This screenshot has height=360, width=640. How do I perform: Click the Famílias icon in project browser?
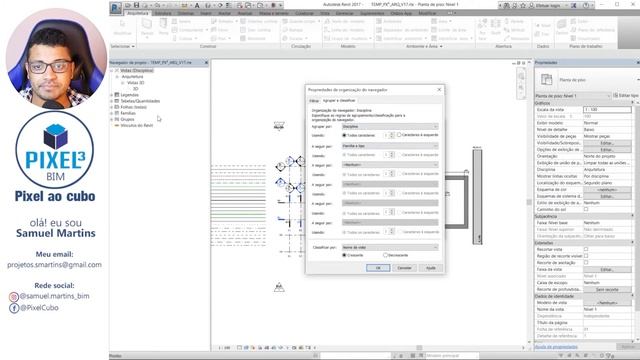117,113
